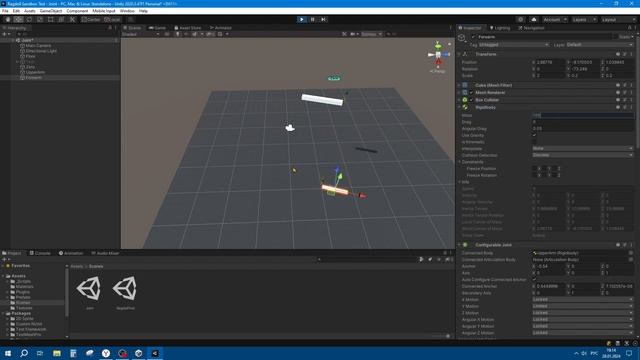Open the Component menu
640x360 pixels.
click(x=77, y=11)
